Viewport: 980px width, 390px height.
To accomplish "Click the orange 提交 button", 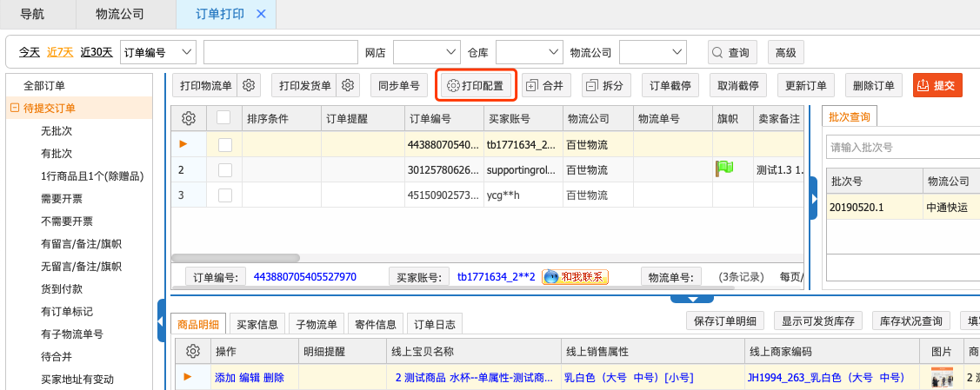I will 937,85.
